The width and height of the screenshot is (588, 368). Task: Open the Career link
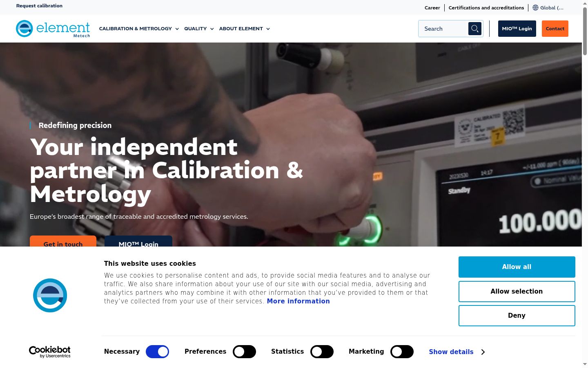point(432,8)
